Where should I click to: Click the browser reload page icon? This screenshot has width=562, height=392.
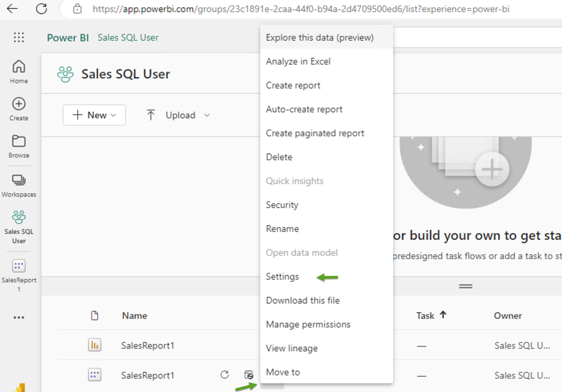[x=41, y=8]
